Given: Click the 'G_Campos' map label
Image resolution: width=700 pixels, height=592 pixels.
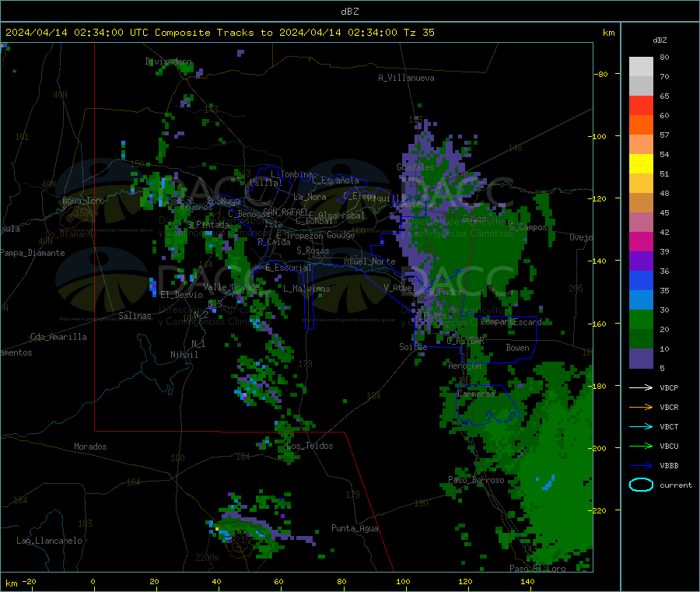Looking at the screenshot, I should pos(529,227).
